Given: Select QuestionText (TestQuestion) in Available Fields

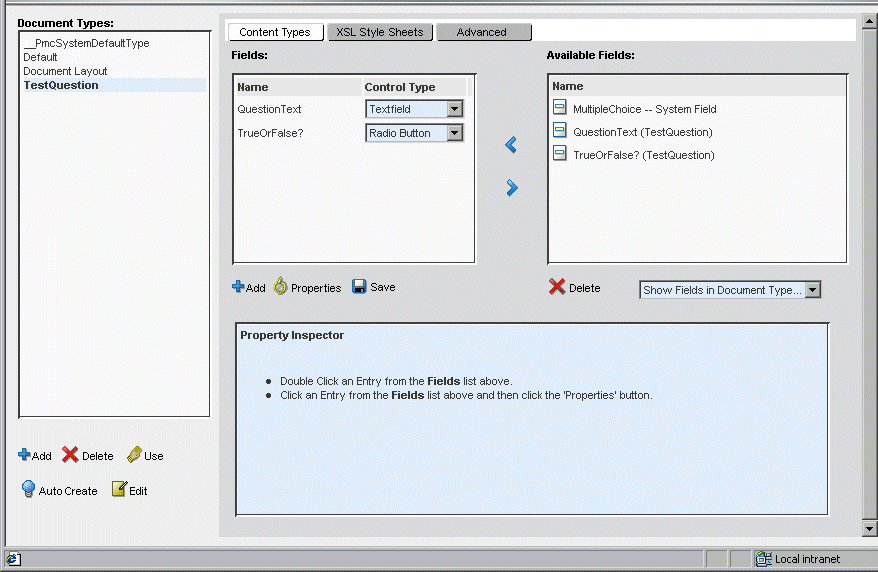Looking at the screenshot, I should pyautogui.click(x=643, y=132).
